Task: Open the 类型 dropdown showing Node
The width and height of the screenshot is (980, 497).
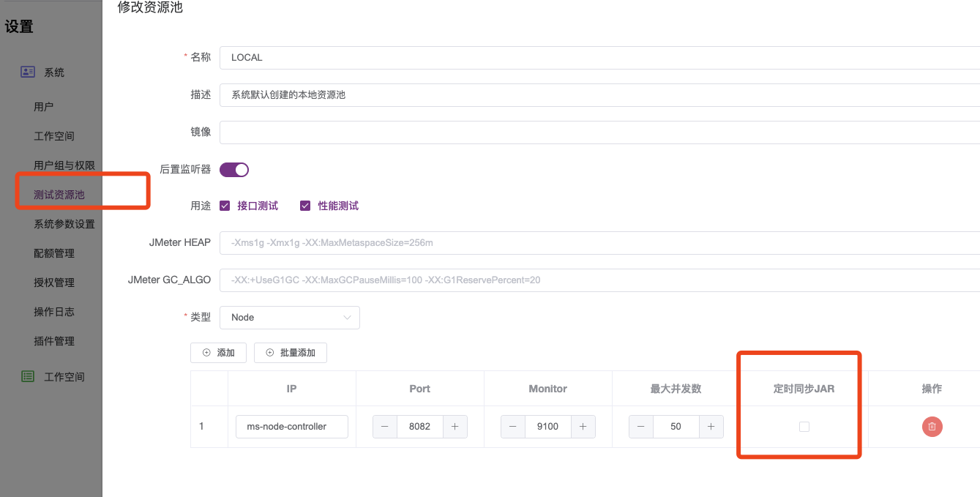Action: tap(290, 317)
